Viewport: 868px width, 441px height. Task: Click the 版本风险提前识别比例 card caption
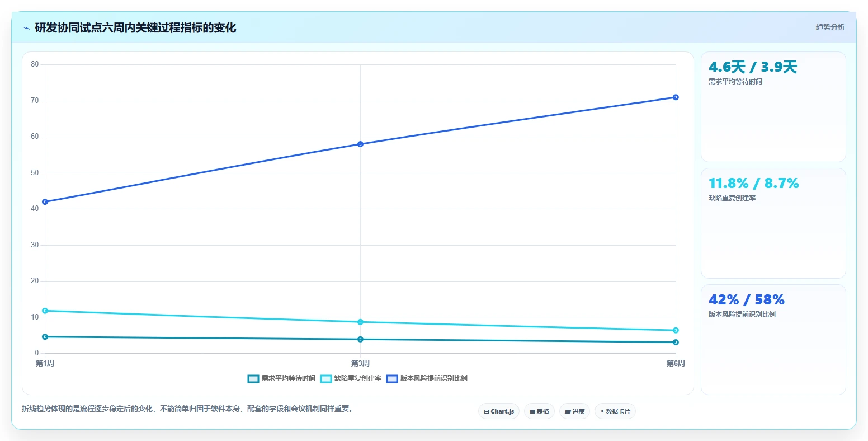point(742,315)
